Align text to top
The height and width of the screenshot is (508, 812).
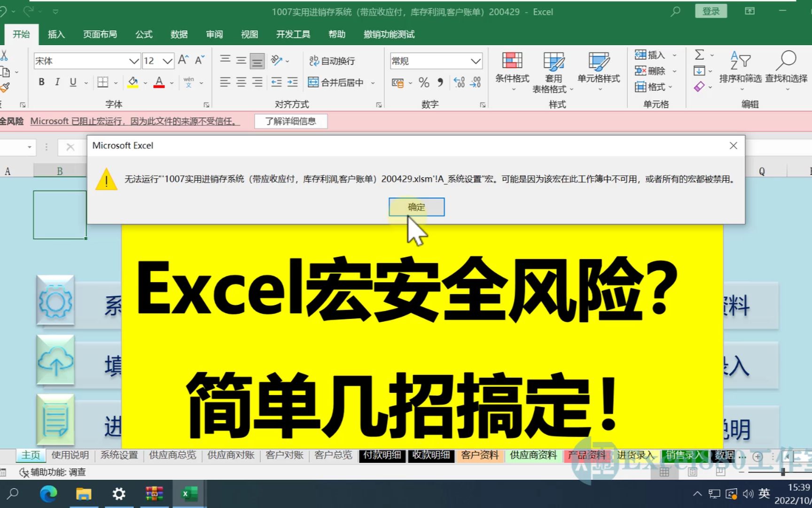(225, 60)
